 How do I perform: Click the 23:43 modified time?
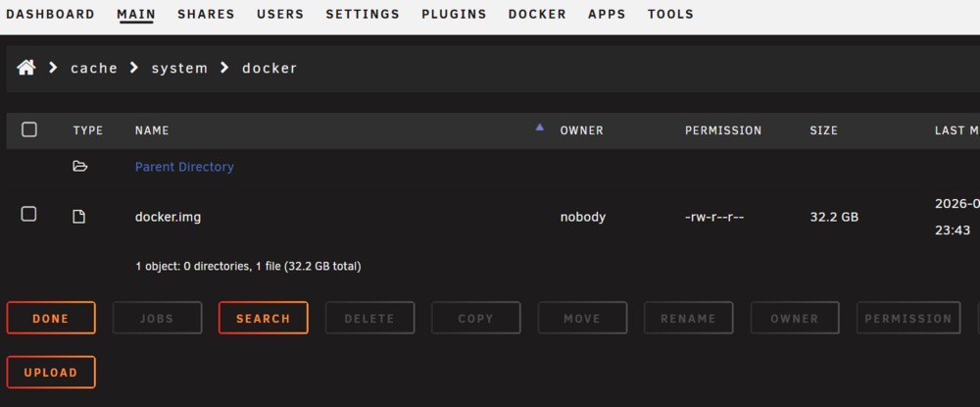pyautogui.click(x=953, y=230)
